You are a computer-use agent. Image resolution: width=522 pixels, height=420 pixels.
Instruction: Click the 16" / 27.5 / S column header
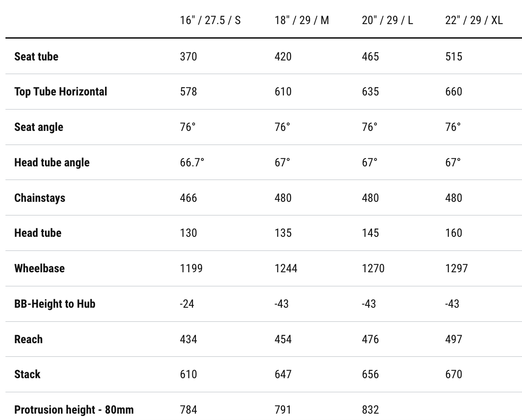click(210, 20)
